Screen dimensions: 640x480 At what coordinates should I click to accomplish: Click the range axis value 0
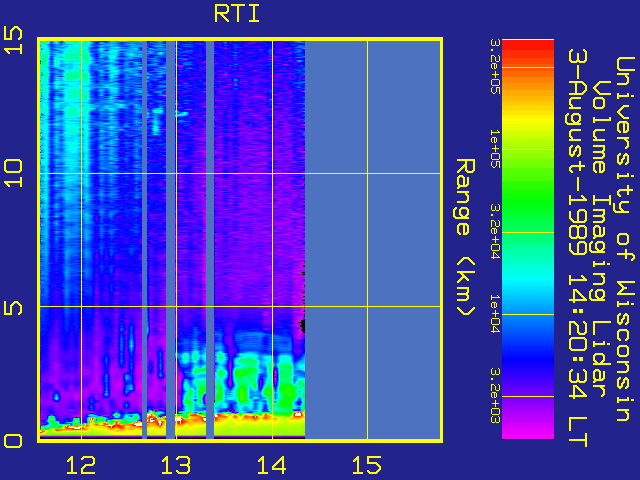[x=13, y=441]
